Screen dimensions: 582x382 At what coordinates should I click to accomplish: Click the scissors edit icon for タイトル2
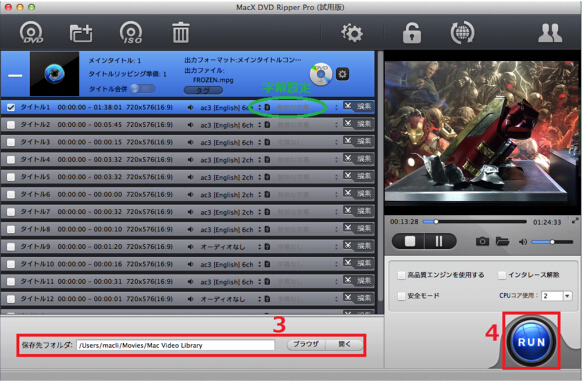347,124
